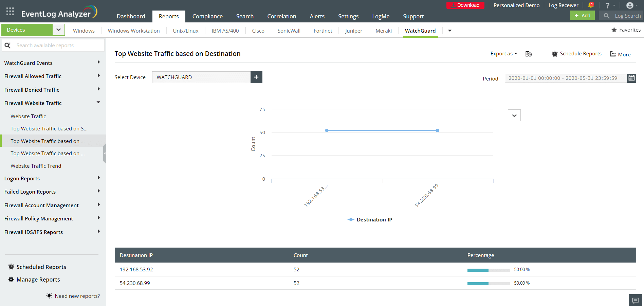Click the Log Search magnifier icon
The width and height of the screenshot is (644, 306).
point(606,16)
